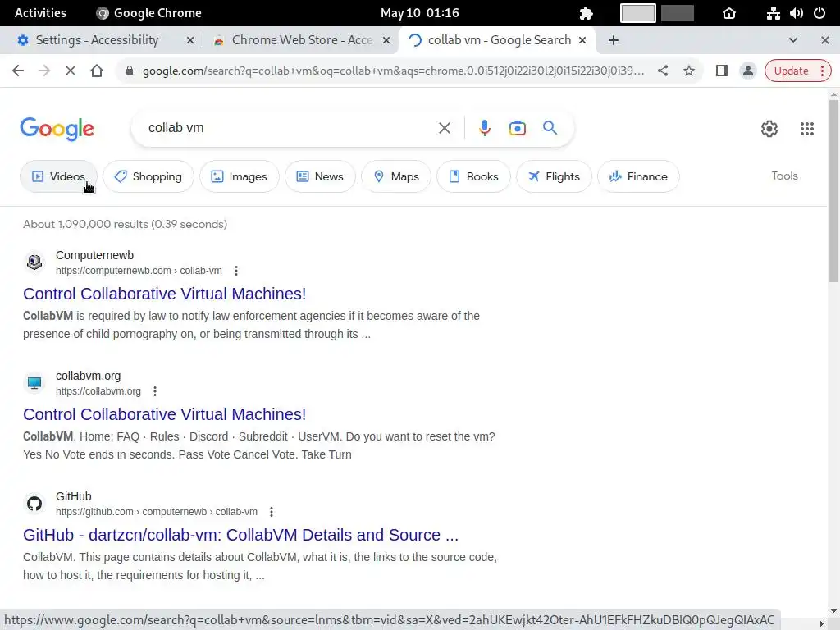Click the Update button in Chrome
840x630 pixels.
click(791, 71)
